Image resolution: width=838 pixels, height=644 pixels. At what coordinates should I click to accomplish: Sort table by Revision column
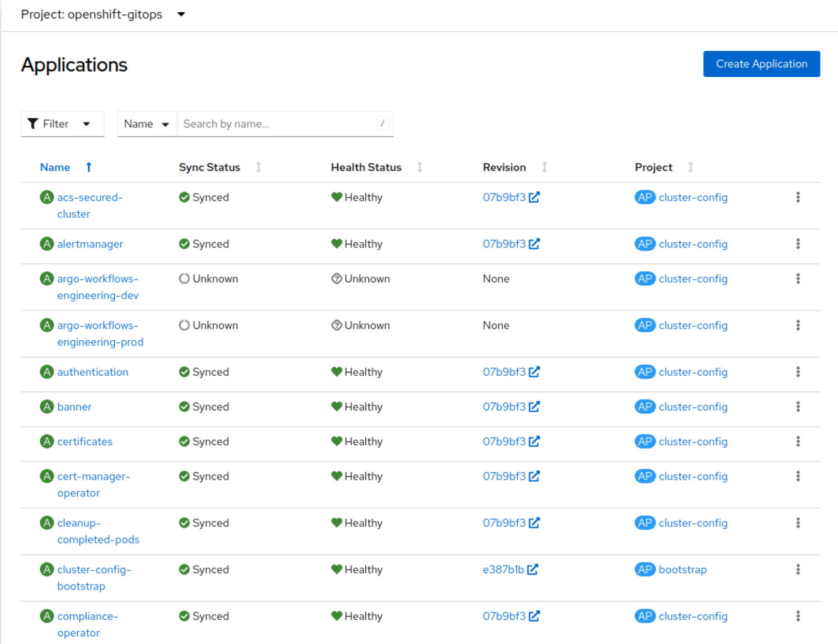click(x=515, y=167)
